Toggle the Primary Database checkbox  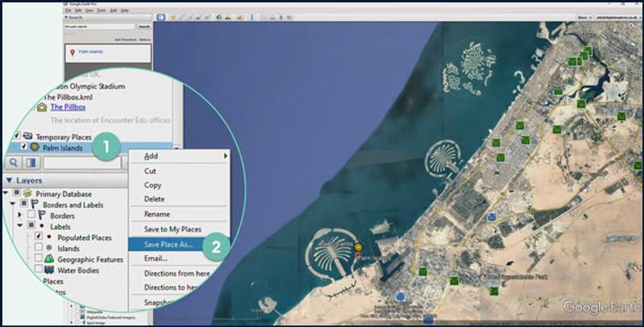[x=16, y=192]
